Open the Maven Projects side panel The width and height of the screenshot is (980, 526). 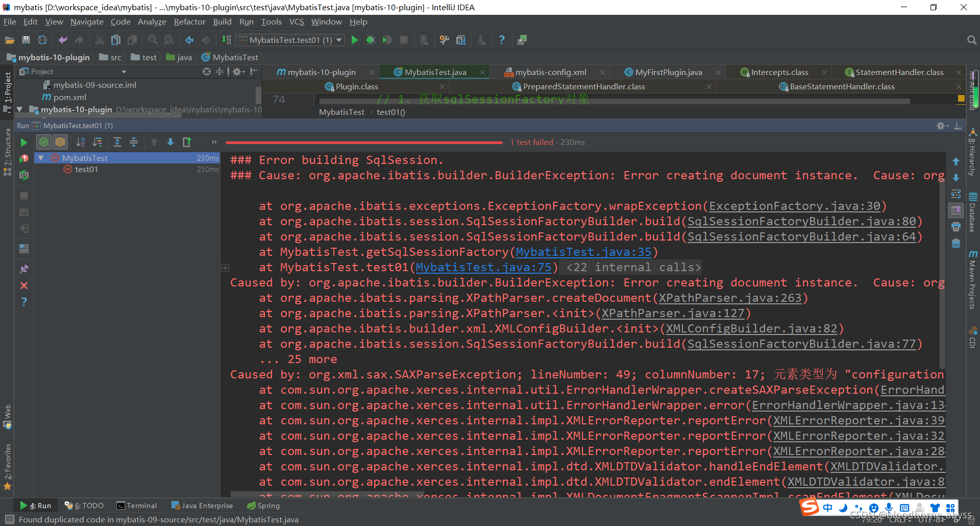coord(973,278)
